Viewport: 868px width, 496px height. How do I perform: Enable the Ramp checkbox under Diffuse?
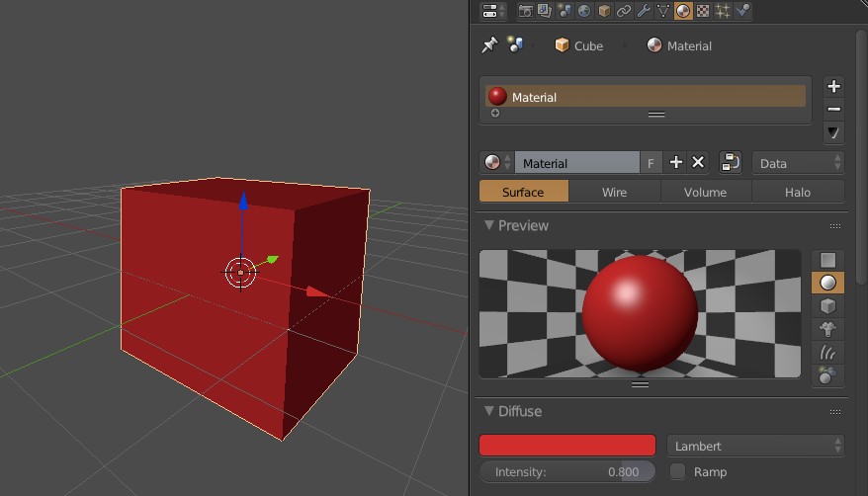click(x=677, y=472)
